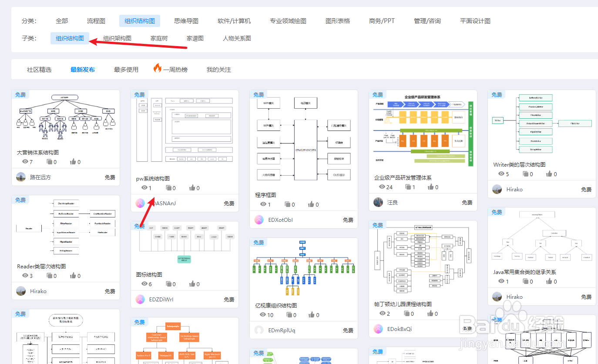This screenshot has height=364, width=598.
Task: Open the 我的关注 tab
Action: [x=218, y=68]
